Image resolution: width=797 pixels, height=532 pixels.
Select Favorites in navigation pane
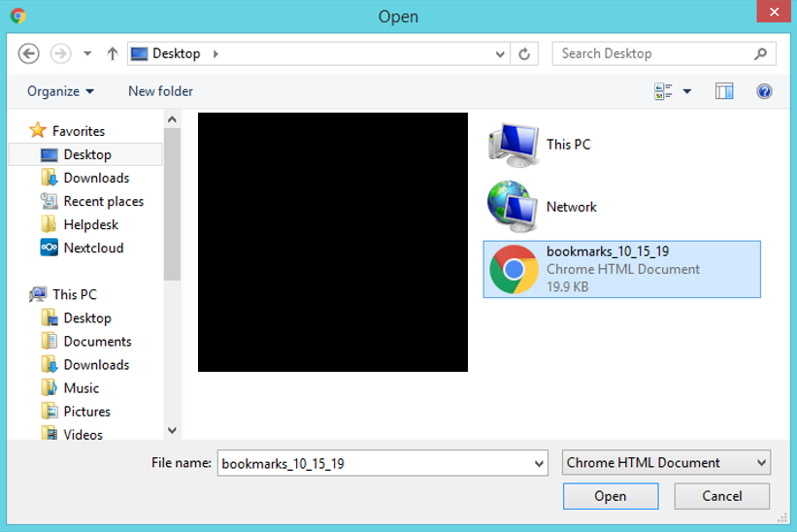tap(79, 131)
